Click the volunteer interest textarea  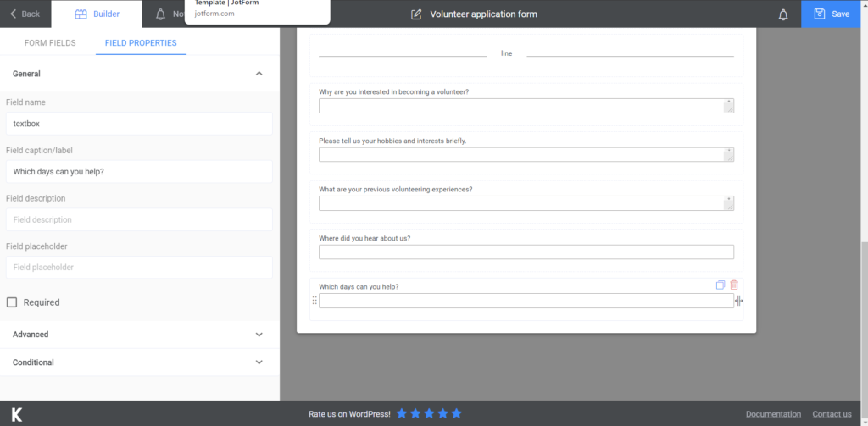coord(526,106)
